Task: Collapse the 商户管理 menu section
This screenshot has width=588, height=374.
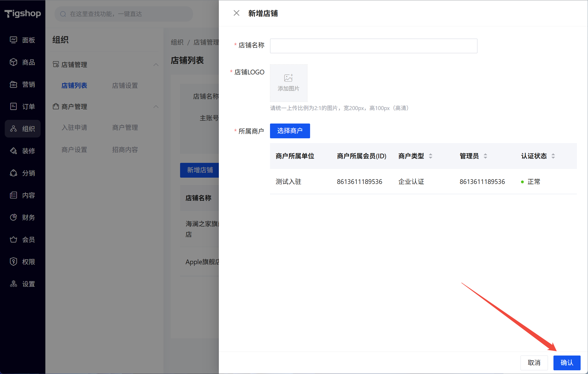Action: coord(156,107)
